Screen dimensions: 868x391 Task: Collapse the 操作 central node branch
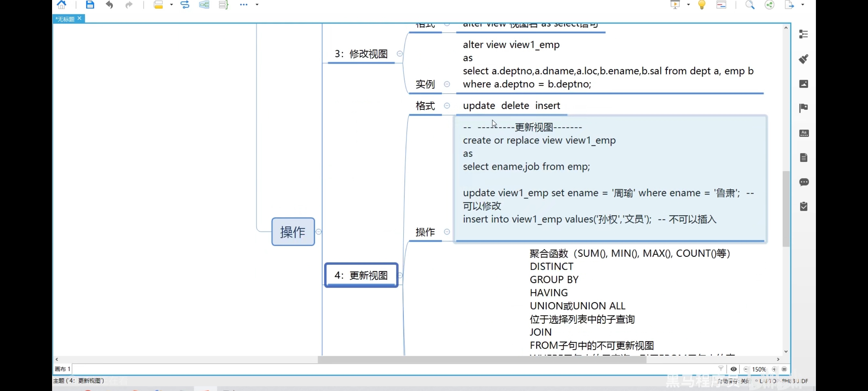point(318,232)
